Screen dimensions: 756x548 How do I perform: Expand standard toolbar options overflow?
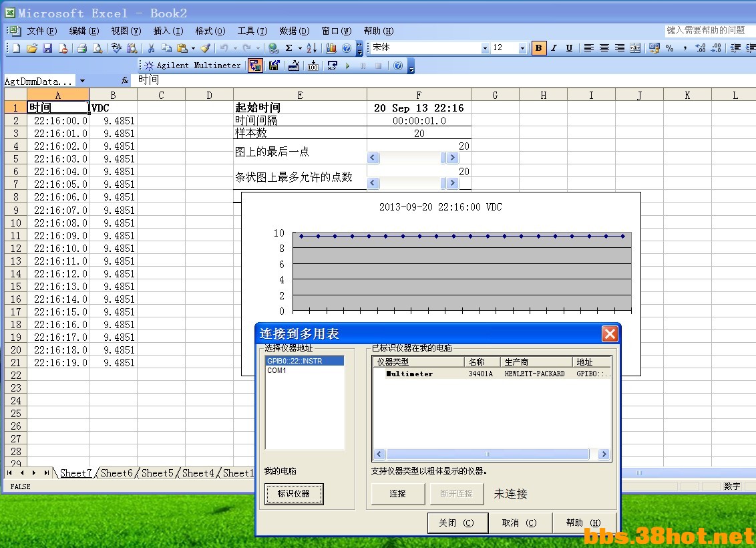(x=360, y=47)
